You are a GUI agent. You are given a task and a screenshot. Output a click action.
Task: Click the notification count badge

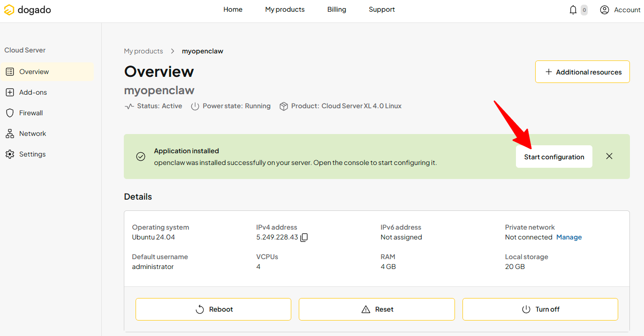click(584, 10)
